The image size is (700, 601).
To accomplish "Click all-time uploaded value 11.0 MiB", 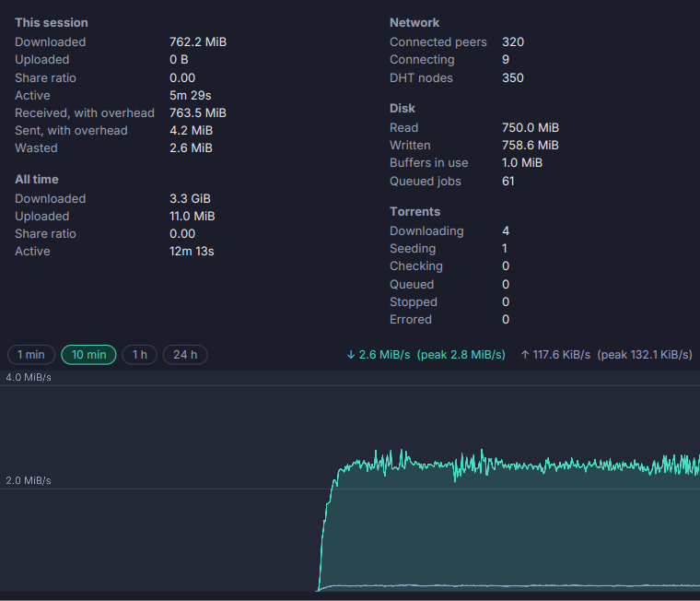I will 192,217.
